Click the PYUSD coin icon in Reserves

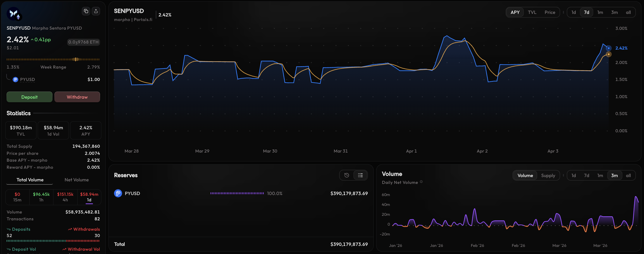pos(118,193)
